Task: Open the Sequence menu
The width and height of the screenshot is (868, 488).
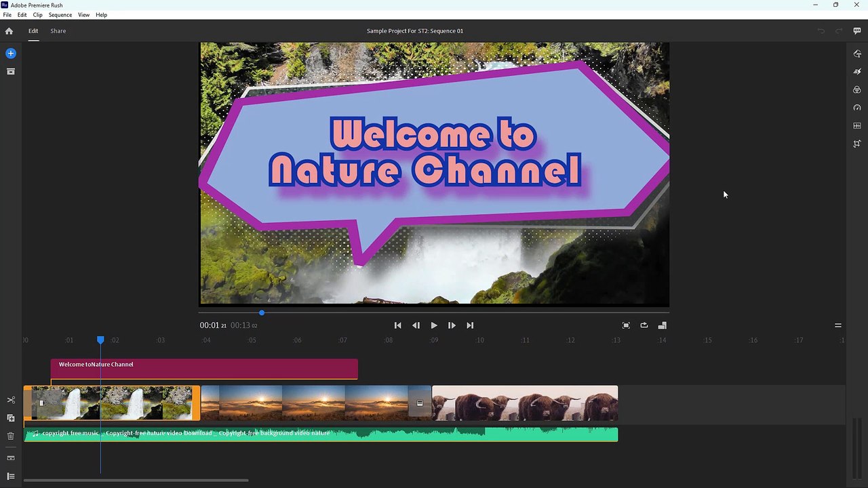Action: coord(60,14)
